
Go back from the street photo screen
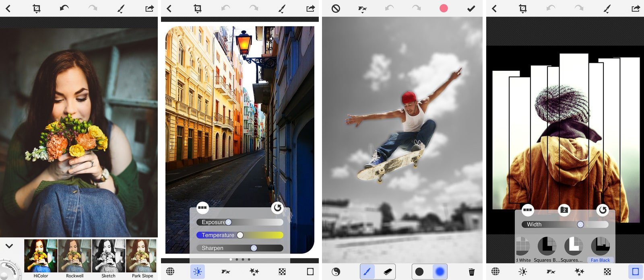pos(169,8)
